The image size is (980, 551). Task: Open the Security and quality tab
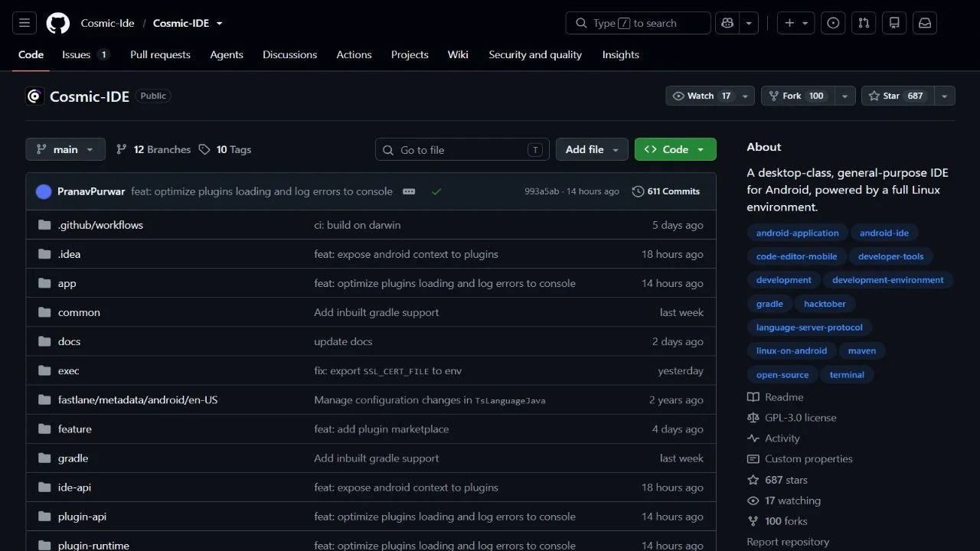(x=535, y=54)
